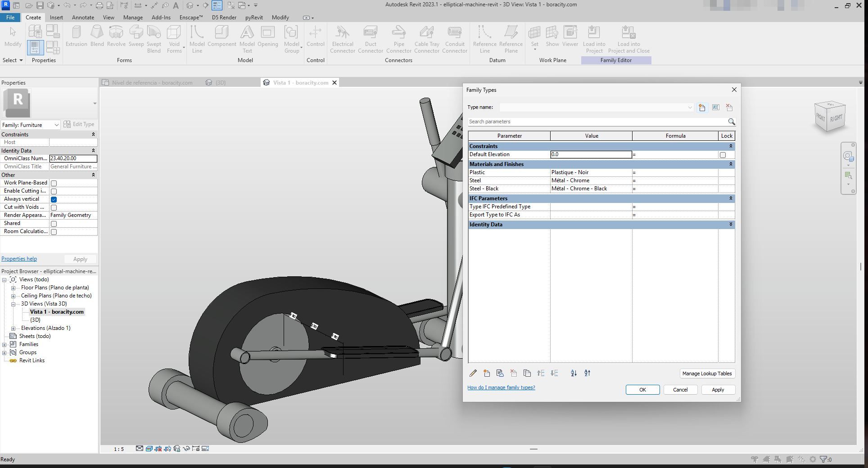Toggle the Work Plane-Based checkbox
868x468 pixels.
[x=54, y=183]
